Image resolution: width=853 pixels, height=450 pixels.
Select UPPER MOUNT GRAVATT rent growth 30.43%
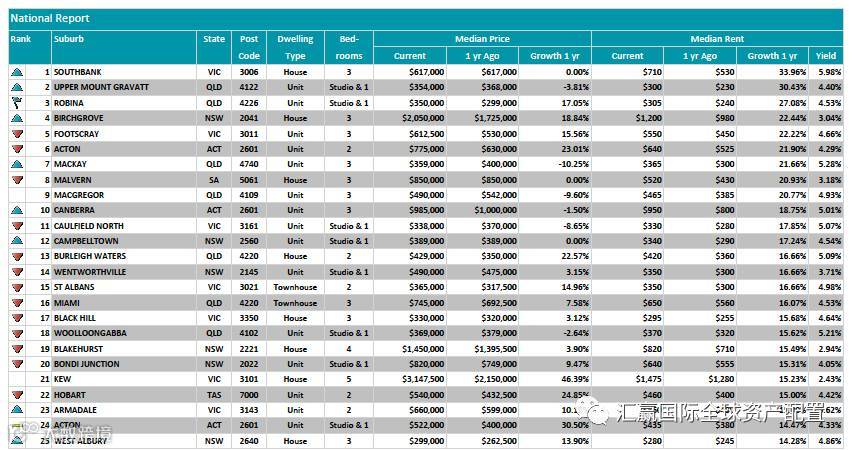(x=793, y=87)
